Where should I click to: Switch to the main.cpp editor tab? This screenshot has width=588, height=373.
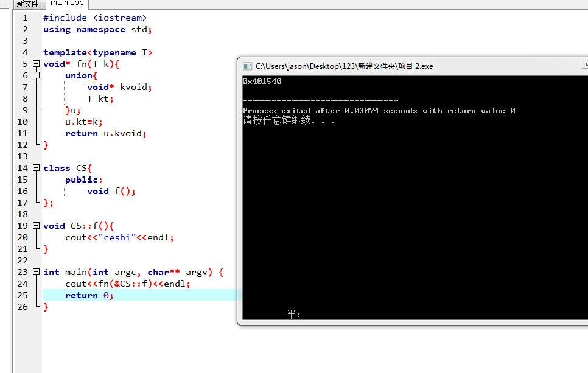(67, 4)
